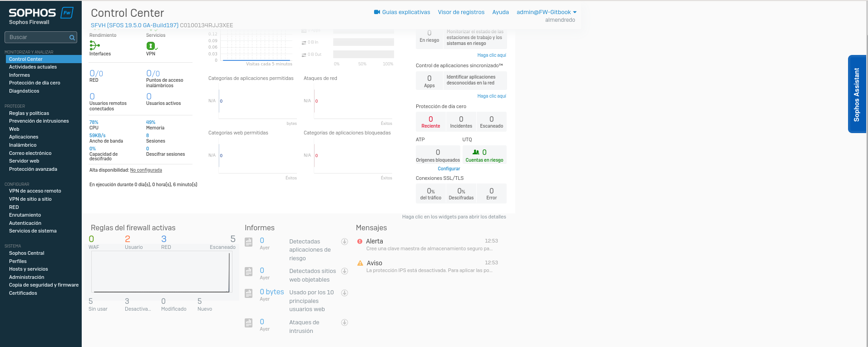Open the Visor de registros link

[x=461, y=12]
